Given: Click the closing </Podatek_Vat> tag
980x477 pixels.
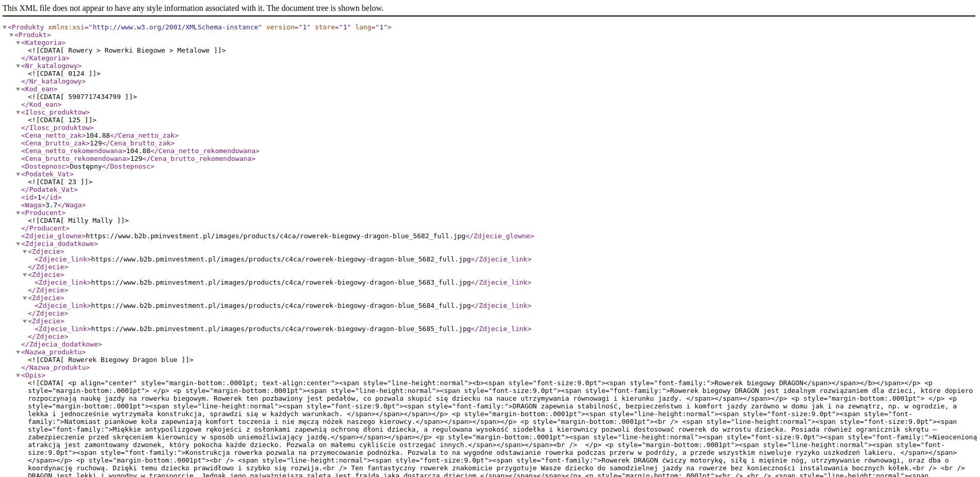Looking at the screenshot, I should pos(50,190).
